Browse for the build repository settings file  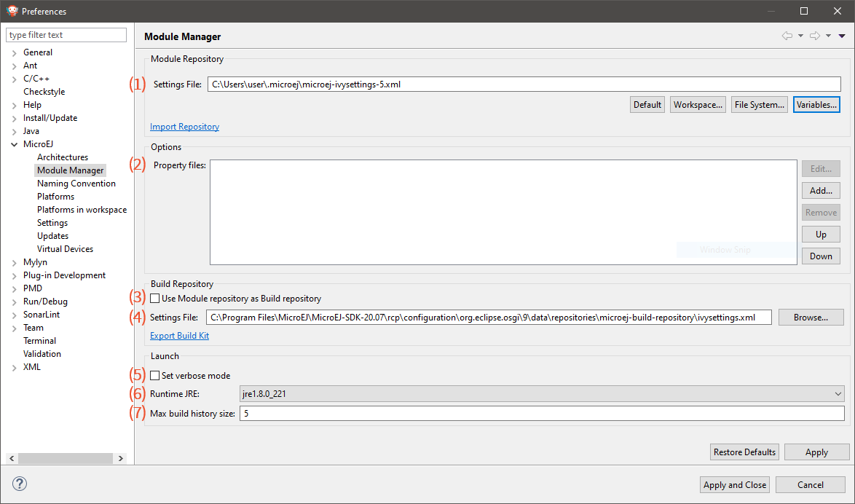coord(811,317)
